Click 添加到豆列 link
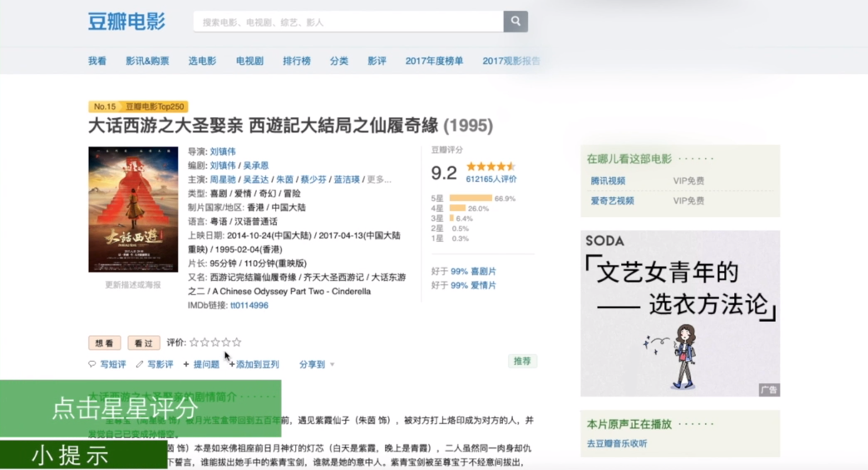 tap(257, 365)
